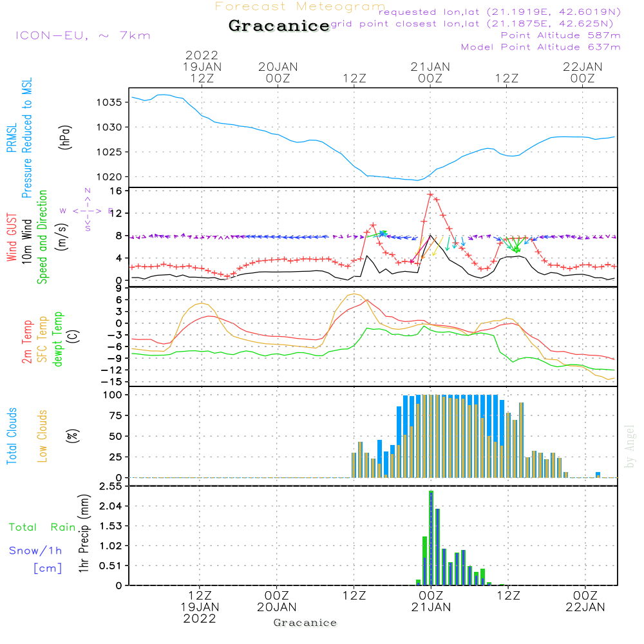The height and width of the screenshot is (644, 644).
Task: Click the bold "Gracanice" title at top
Action: click(x=279, y=26)
